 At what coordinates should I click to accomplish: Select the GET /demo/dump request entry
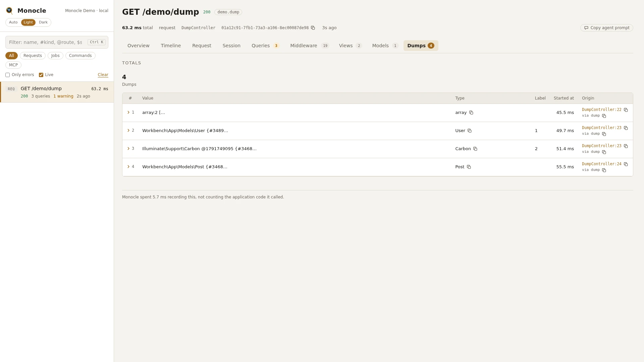57,92
